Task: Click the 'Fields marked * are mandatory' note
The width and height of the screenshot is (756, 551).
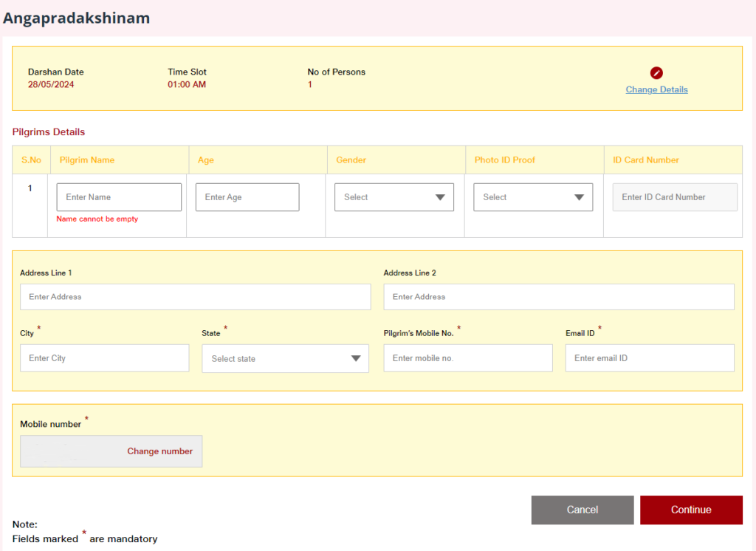Action: coord(85,538)
